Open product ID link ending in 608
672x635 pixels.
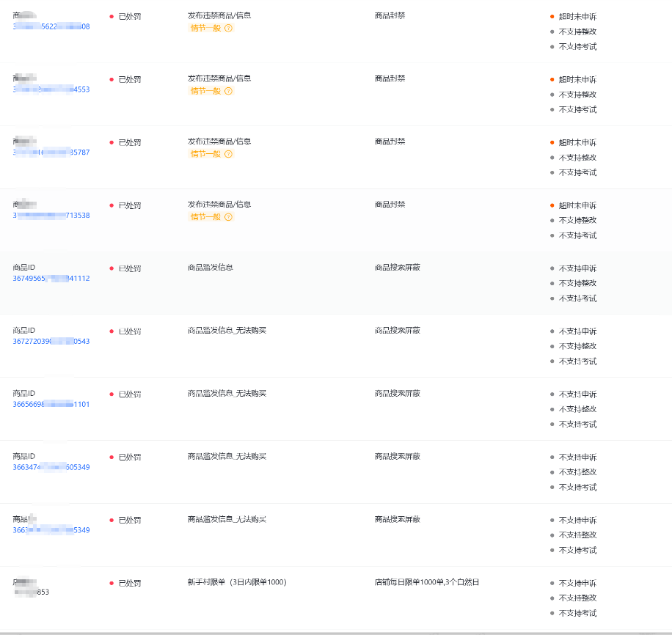[x=51, y=26]
